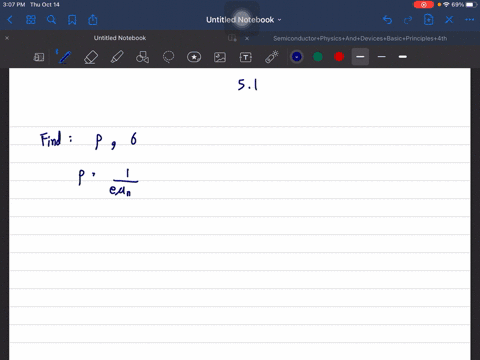Undo the last stroke
This screenshot has height=360, width=480.
387,20
